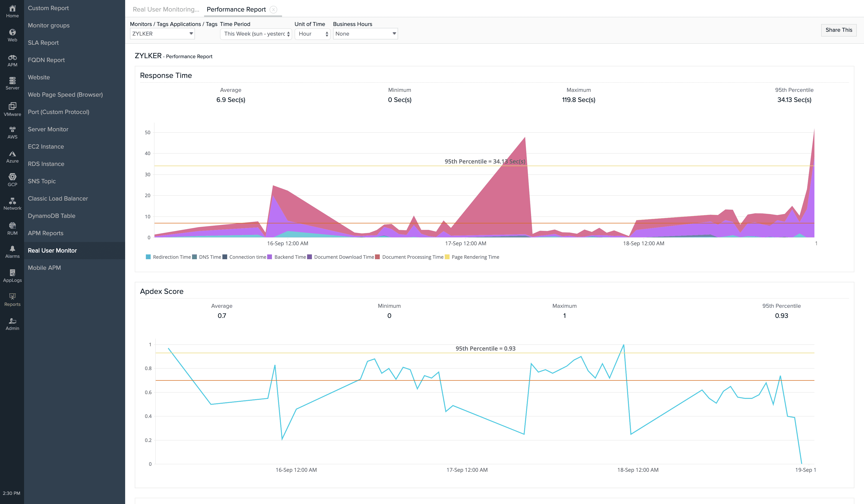864x504 pixels.
Task: Toggle Document Processing Time legend series
Action: [413, 257]
